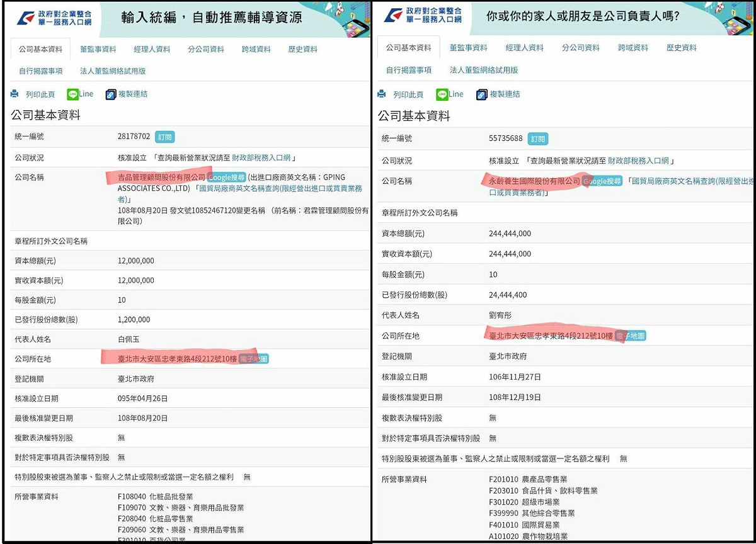The width and height of the screenshot is (756, 544).
Task: Open 法人董監網絡試用版 tab in left panel
Action: pos(113,71)
